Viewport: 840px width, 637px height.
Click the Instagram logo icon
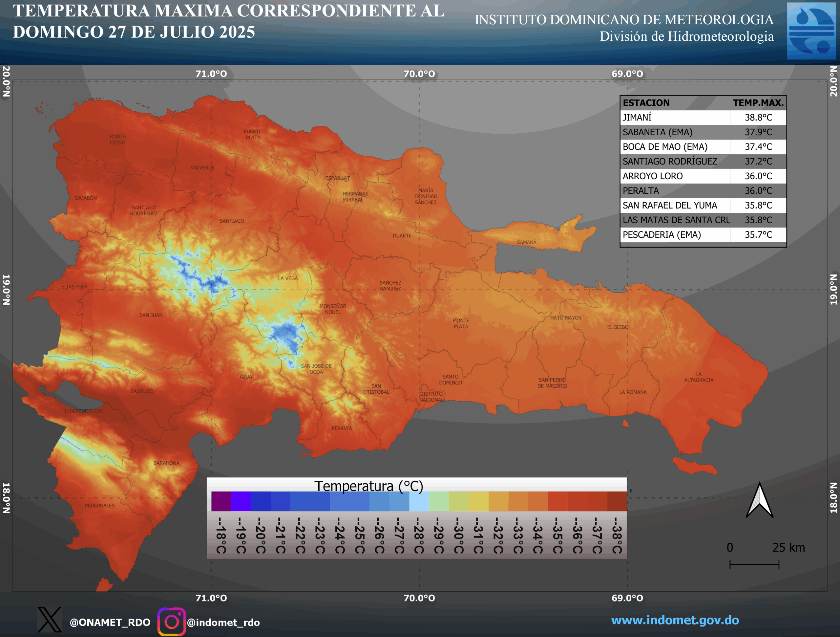pos(172,622)
